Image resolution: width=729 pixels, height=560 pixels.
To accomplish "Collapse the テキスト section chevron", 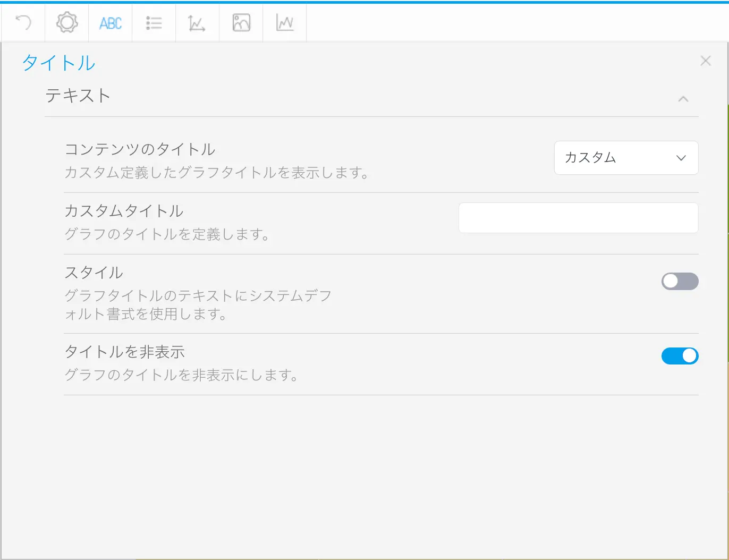I will click(x=683, y=99).
